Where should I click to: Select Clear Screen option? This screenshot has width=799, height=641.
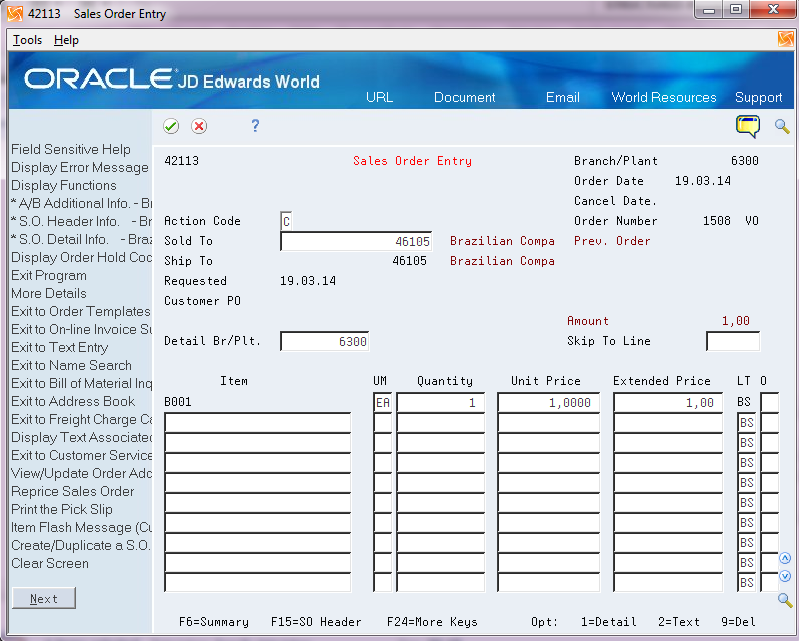[50, 564]
